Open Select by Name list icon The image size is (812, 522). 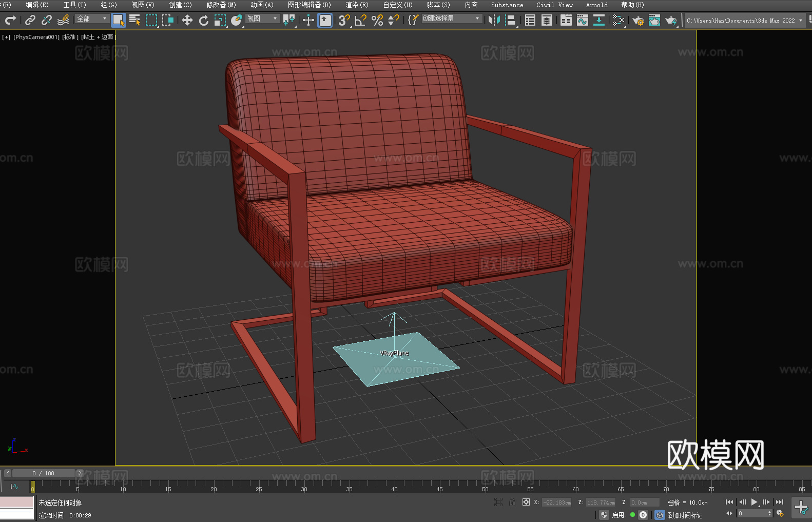click(135, 20)
